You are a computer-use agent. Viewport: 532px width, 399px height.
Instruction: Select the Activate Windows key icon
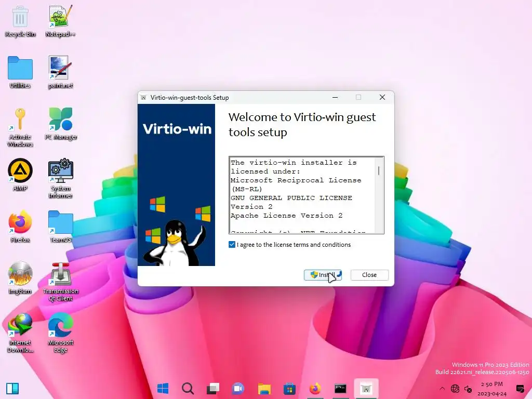coord(20,127)
